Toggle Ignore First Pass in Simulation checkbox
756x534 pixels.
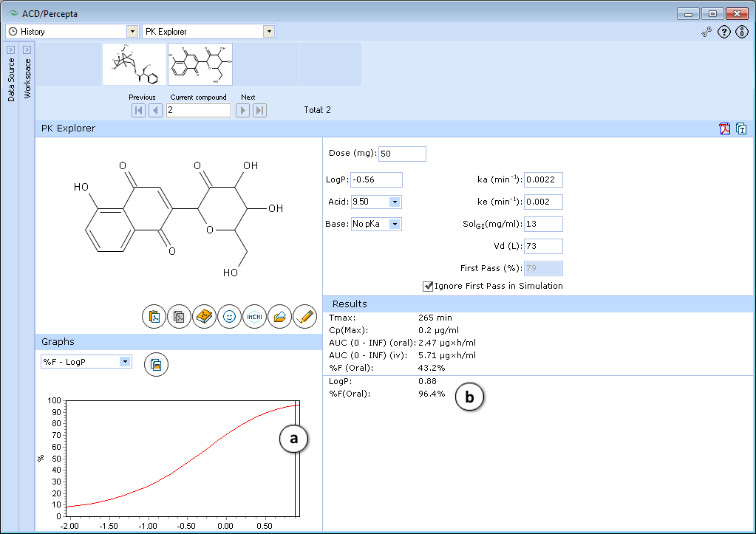click(428, 287)
